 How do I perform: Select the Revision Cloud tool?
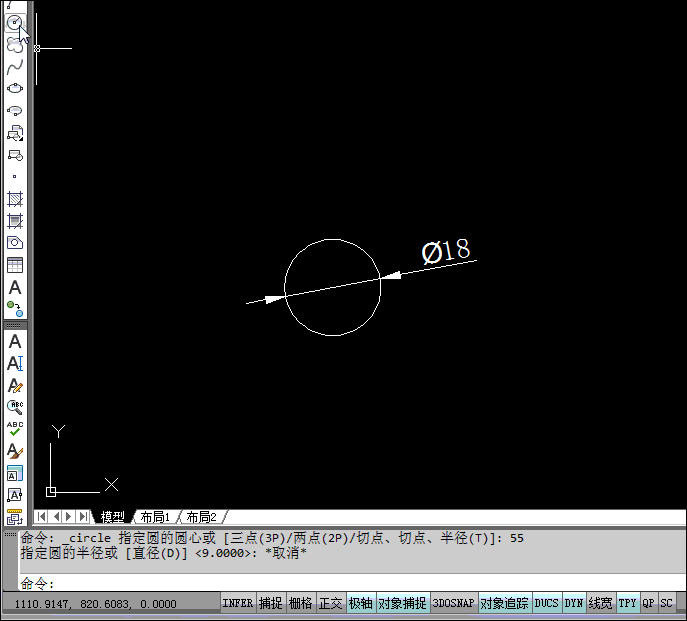tap(15, 45)
